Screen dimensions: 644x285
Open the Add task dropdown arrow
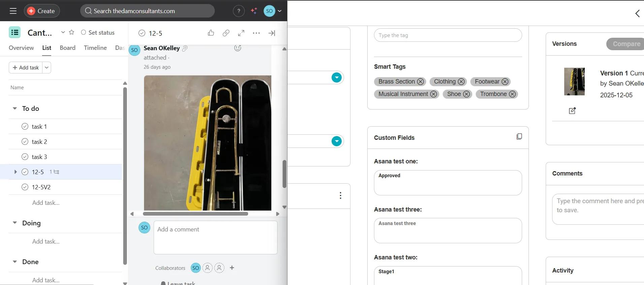(47, 68)
